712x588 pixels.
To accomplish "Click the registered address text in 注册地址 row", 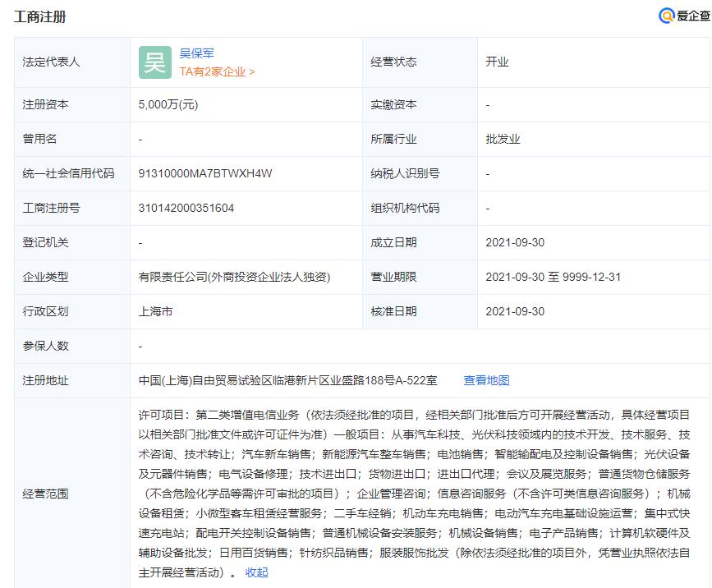I will pos(288,380).
